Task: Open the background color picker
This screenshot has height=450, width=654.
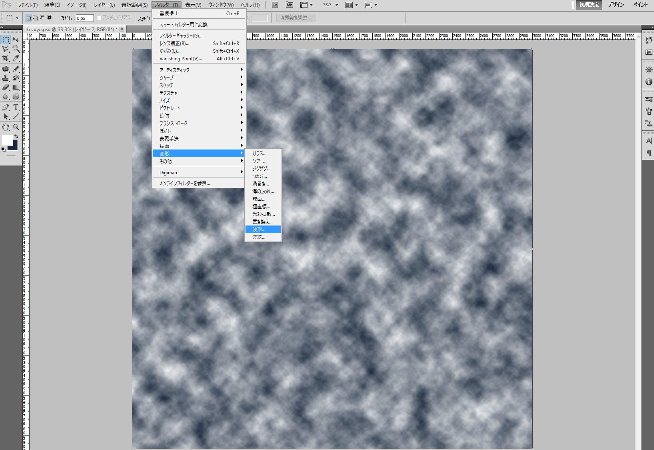Action: (x=14, y=146)
